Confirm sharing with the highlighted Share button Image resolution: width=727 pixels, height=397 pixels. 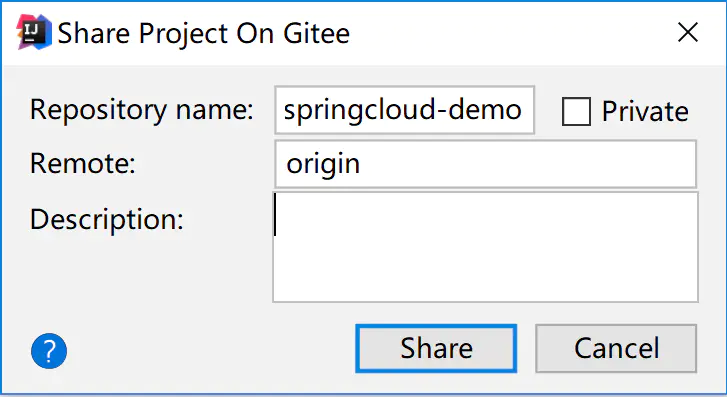(x=436, y=348)
